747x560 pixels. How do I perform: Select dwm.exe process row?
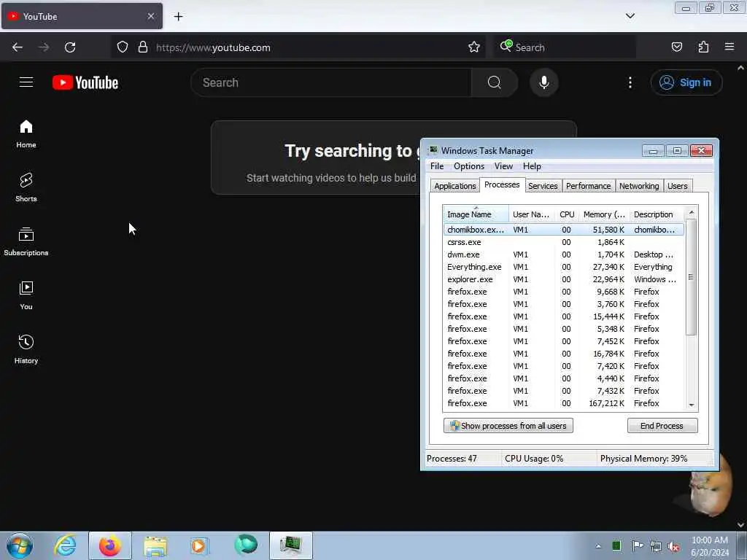tap(564, 254)
